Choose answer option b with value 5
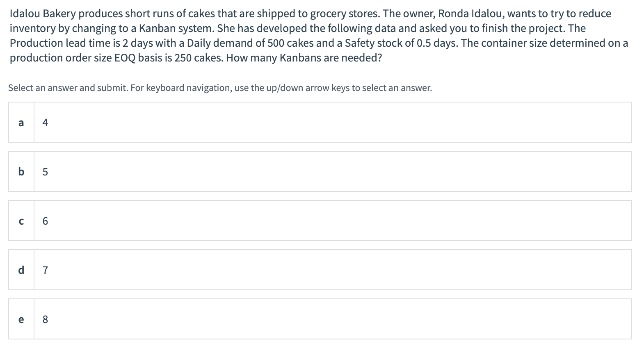This screenshot has width=644, height=355. click(x=332, y=172)
